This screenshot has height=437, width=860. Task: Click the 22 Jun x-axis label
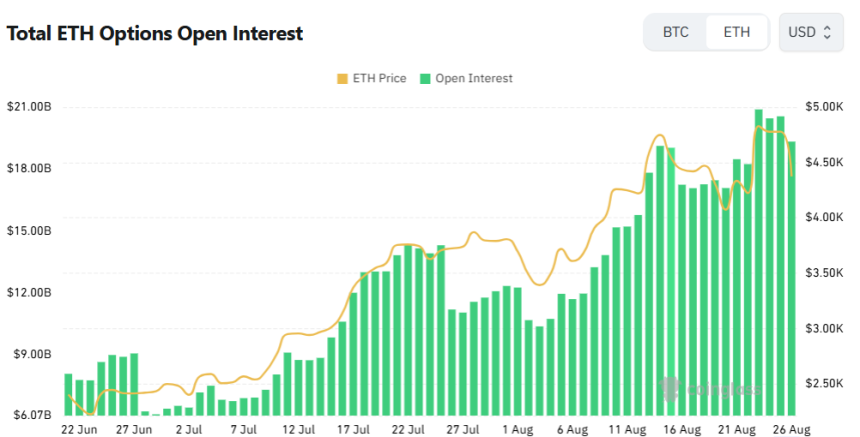pos(79,430)
